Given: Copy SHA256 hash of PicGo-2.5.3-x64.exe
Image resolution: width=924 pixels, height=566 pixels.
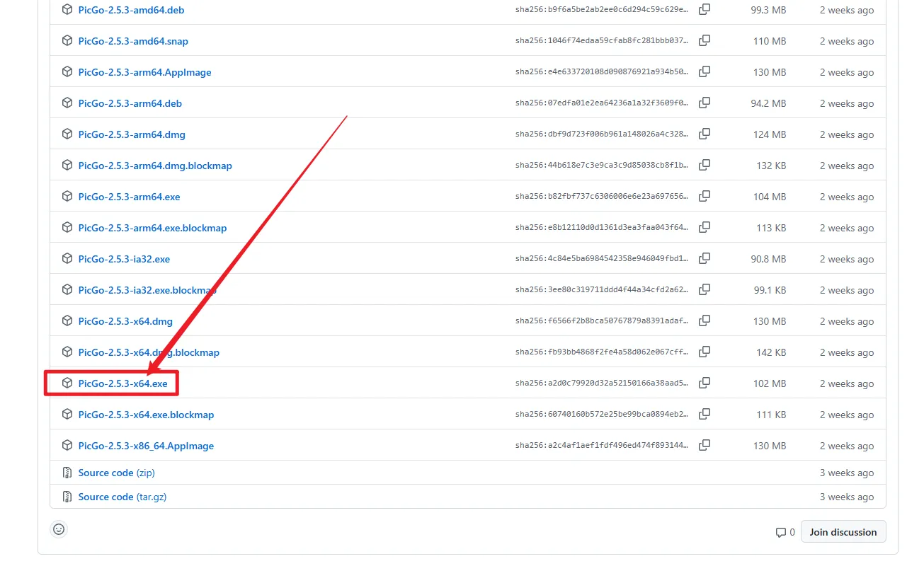Looking at the screenshot, I should click(705, 383).
